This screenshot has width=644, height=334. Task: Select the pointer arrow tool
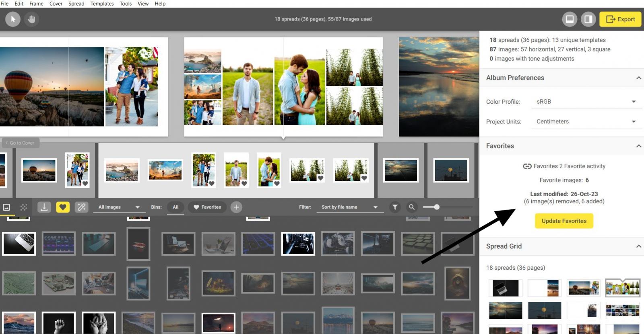[13, 19]
